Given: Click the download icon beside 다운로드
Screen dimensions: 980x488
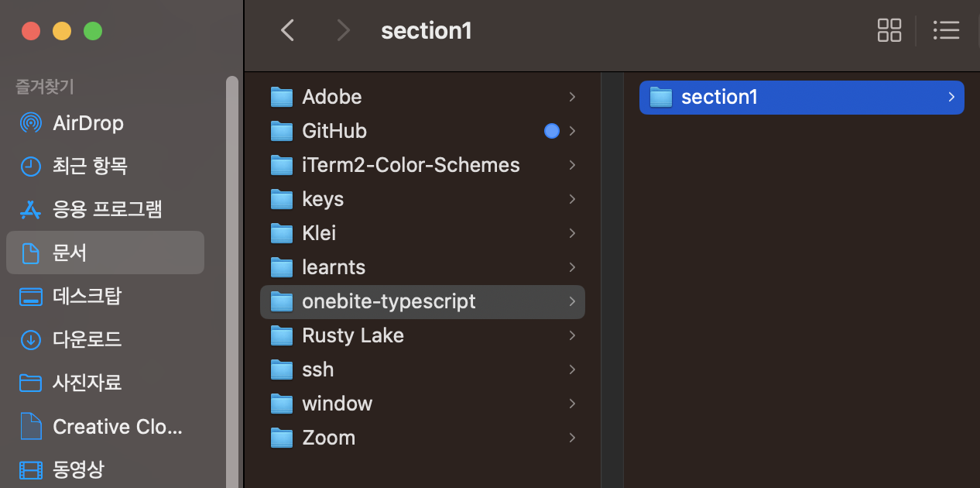Looking at the screenshot, I should coord(30,339).
